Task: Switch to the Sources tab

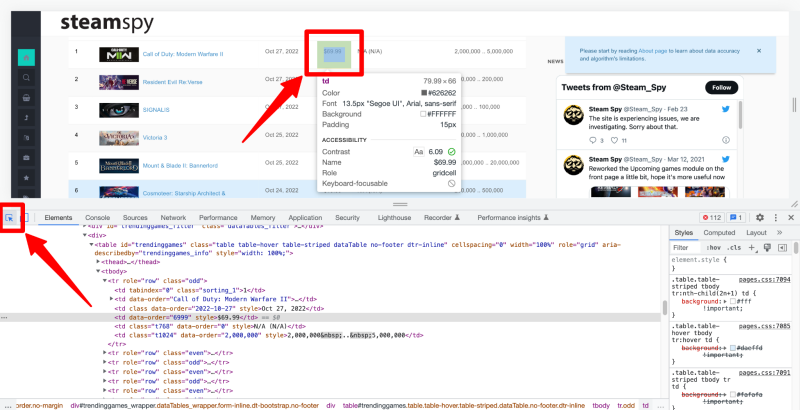Action: [135, 218]
